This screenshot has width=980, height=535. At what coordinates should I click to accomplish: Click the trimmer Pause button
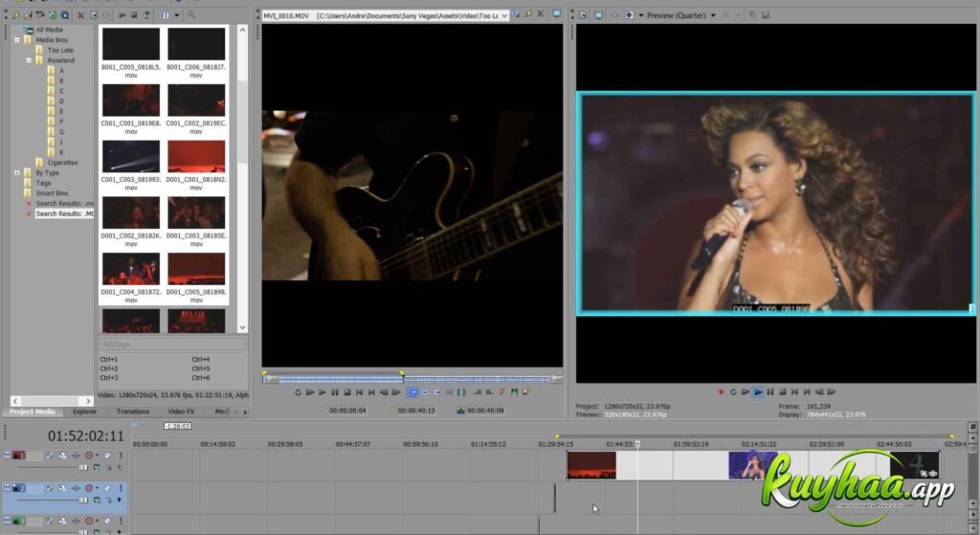(x=335, y=392)
